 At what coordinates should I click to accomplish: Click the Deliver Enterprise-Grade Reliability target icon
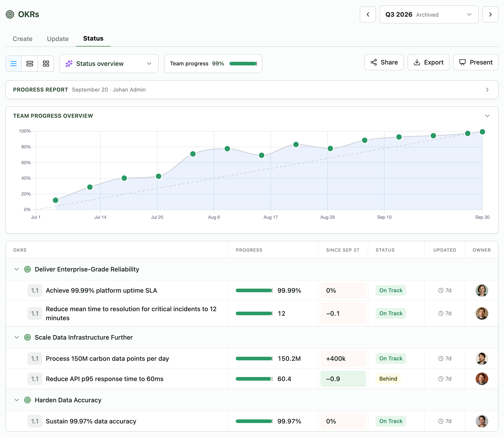[27, 269]
